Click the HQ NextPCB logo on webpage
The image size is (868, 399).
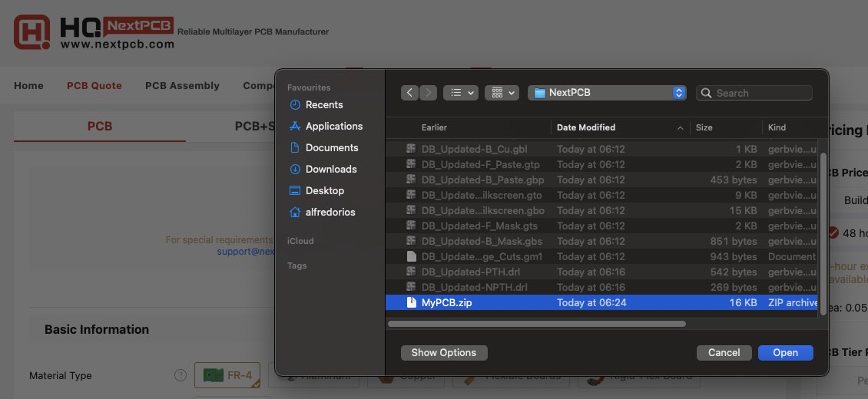(94, 32)
